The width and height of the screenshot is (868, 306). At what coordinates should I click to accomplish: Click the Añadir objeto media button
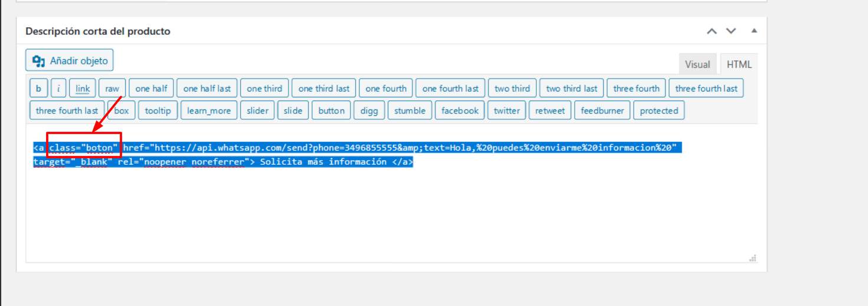point(70,60)
